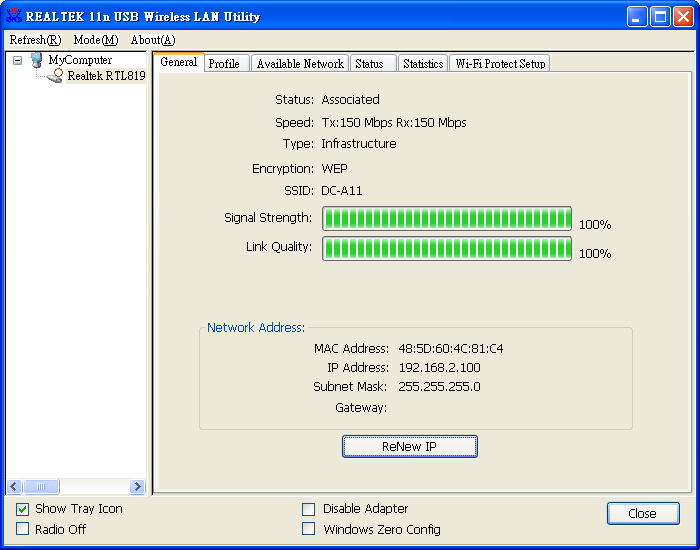This screenshot has width=700, height=550.
Task: Maximize the Wireless LAN Utility window
Action: [x=660, y=17]
